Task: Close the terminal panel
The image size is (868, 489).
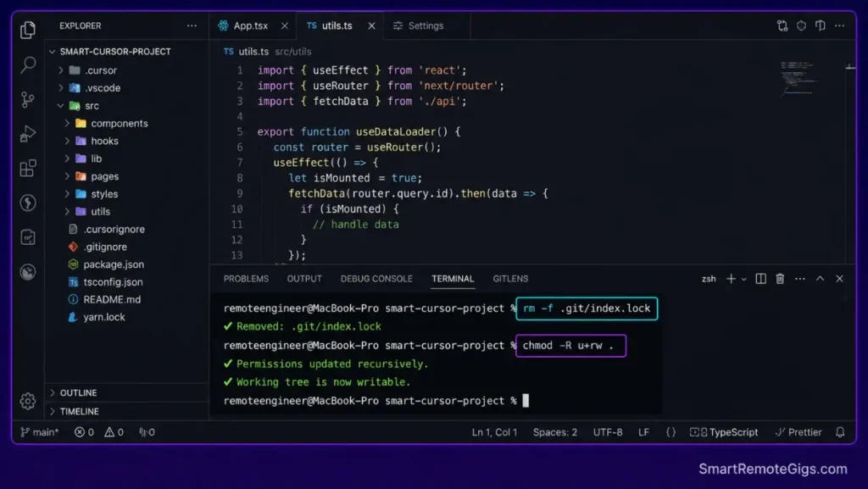Action: coord(840,279)
